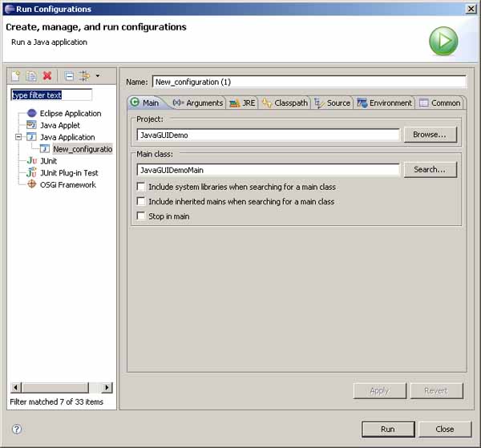This screenshot has height=448, width=481.
Task: Click the Main class text field
Action: point(268,170)
